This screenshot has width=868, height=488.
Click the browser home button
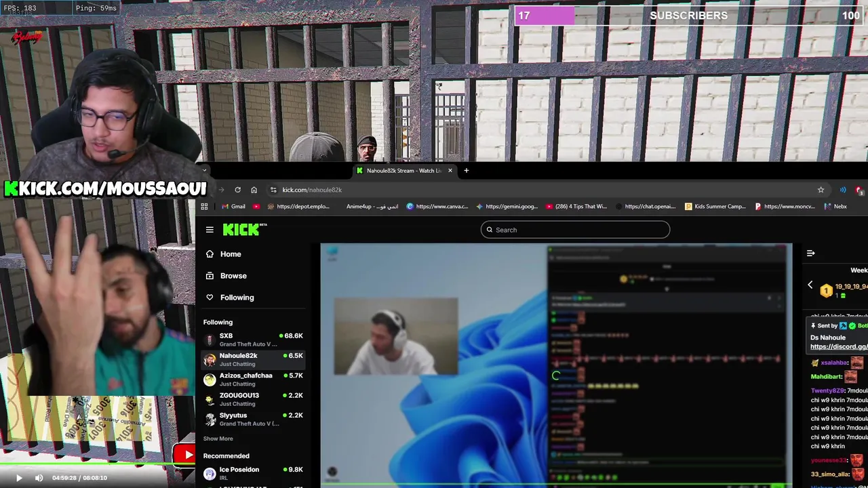pos(254,190)
